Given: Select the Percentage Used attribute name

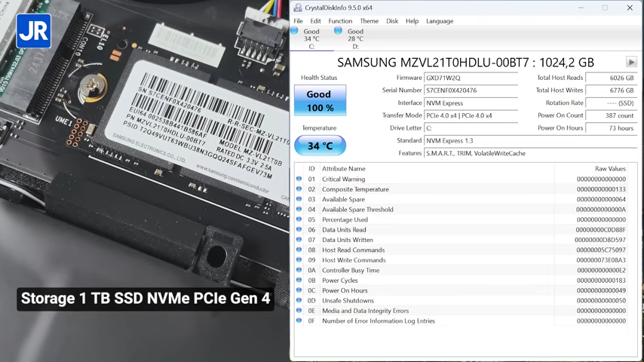Looking at the screenshot, I should coord(345,219).
